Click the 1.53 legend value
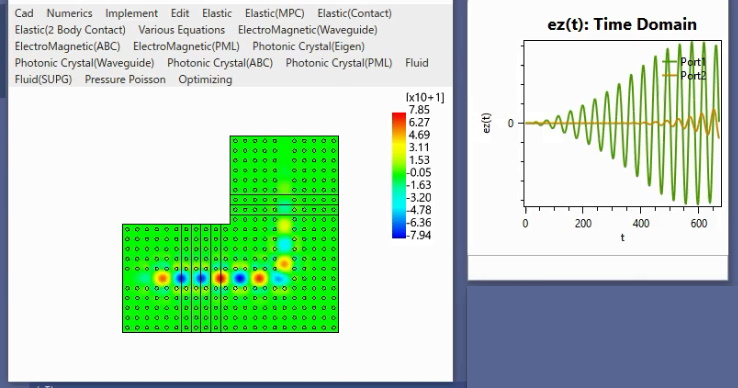 tap(419, 160)
